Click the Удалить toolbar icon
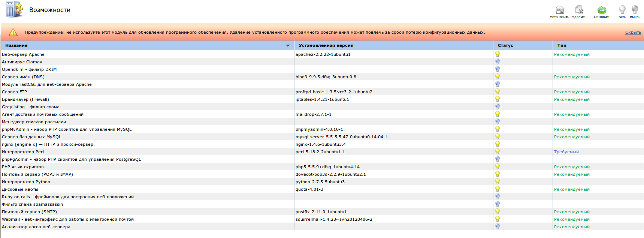The image size is (644, 238). pyautogui.click(x=579, y=10)
